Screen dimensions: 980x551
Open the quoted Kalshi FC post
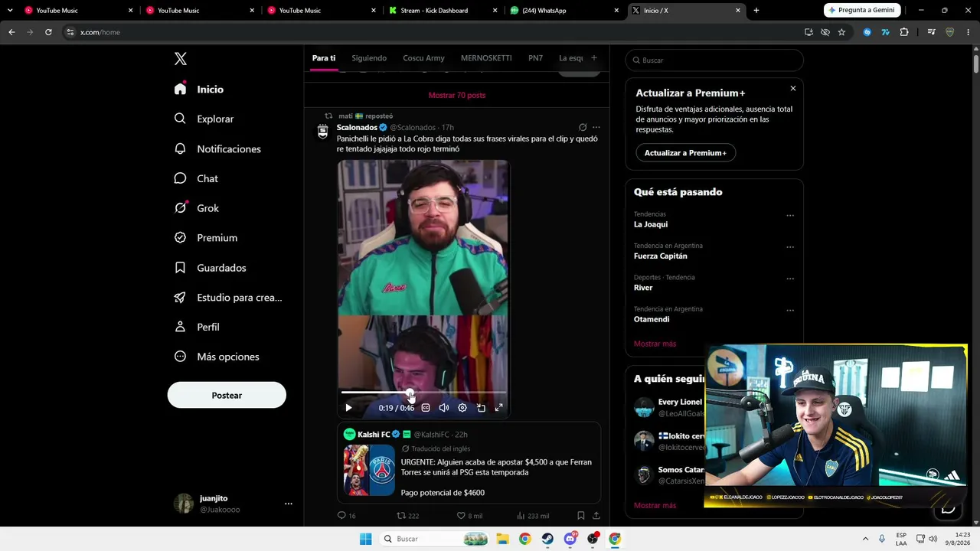469,462
